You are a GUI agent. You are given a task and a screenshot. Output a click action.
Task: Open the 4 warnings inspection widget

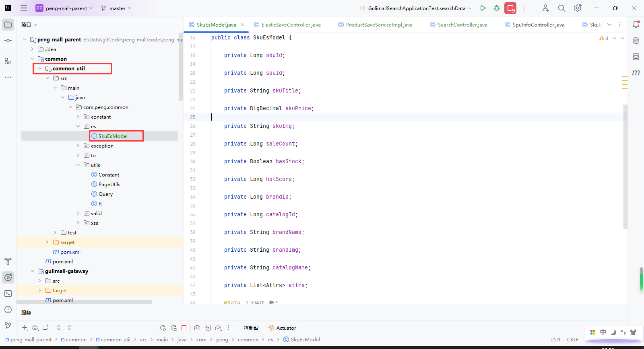point(604,38)
